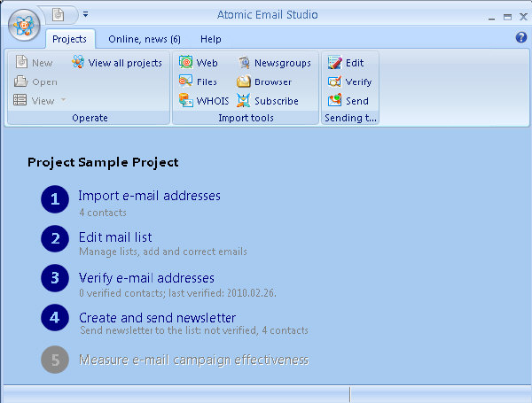Image resolution: width=532 pixels, height=403 pixels.
Task: Click the Import tools group label
Action: point(246,118)
